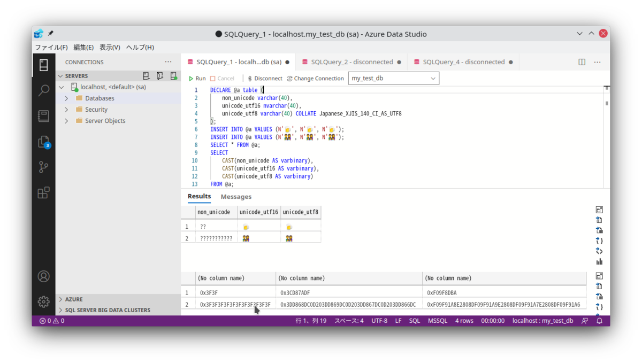
Task: Open the ヘルプ(H) menu
Action: [x=140, y=48]
